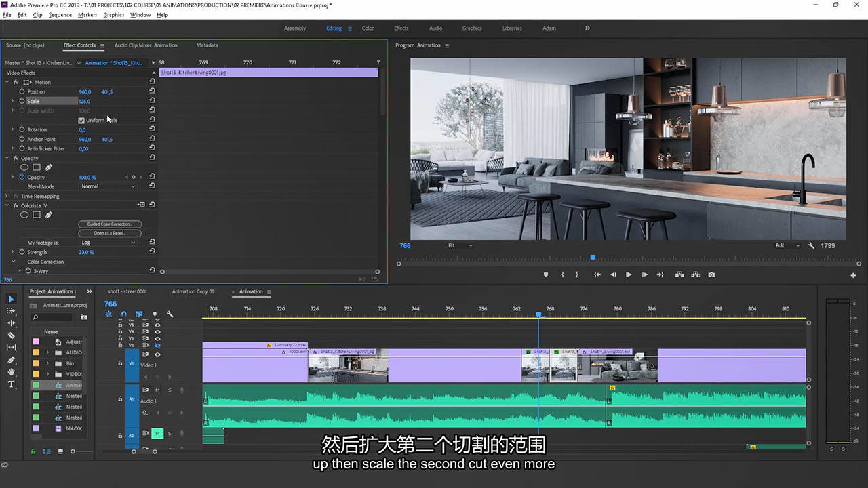Select the Type tool

tap(11, 384)
